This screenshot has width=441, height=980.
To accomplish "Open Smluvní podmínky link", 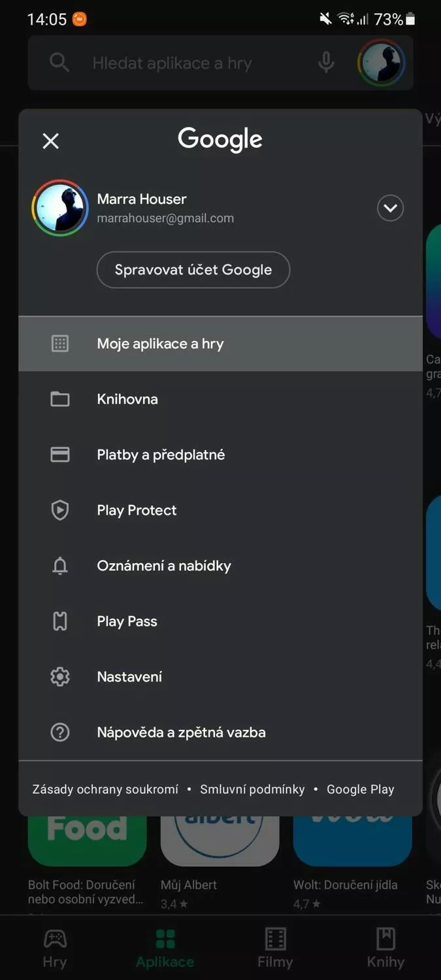I will (252, 789).
